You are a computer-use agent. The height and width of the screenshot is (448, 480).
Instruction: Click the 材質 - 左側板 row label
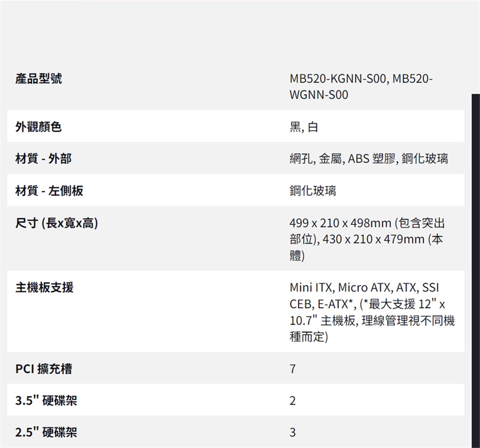point(49,190)
